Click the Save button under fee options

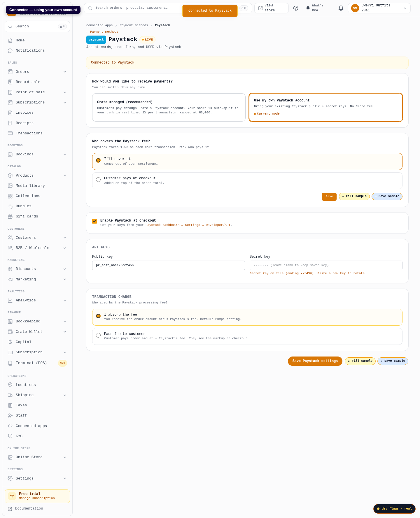[329, 196]
